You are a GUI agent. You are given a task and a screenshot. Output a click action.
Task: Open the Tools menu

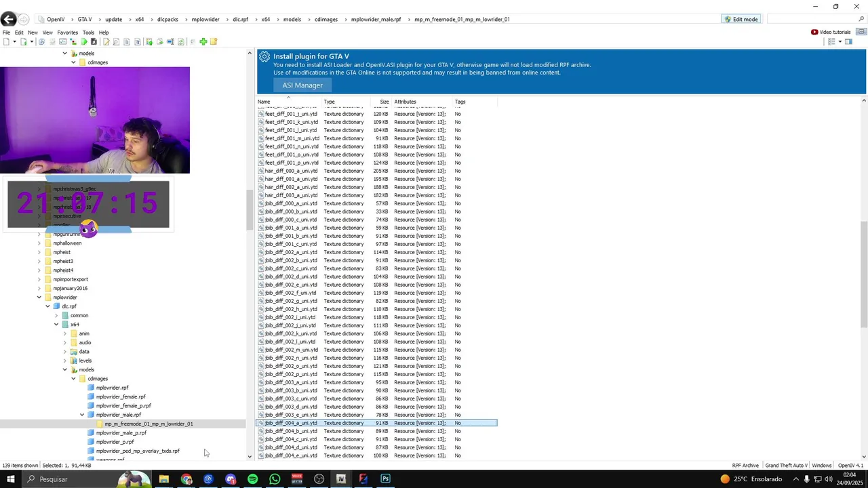[x=88, y=33]
